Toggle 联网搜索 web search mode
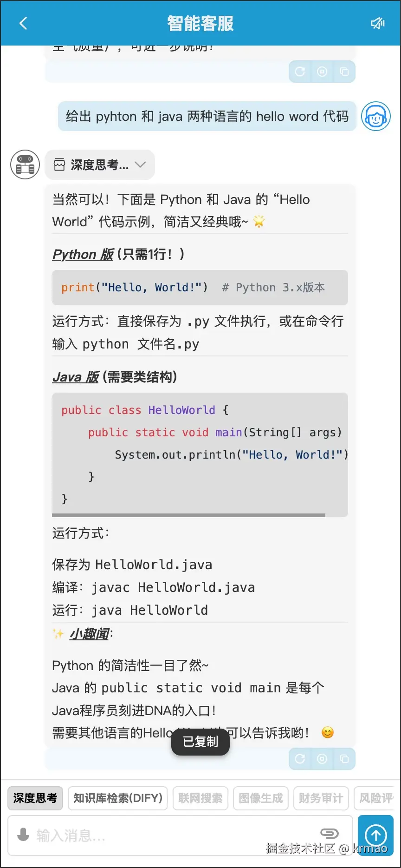401x868 pixels. point(200,798)
